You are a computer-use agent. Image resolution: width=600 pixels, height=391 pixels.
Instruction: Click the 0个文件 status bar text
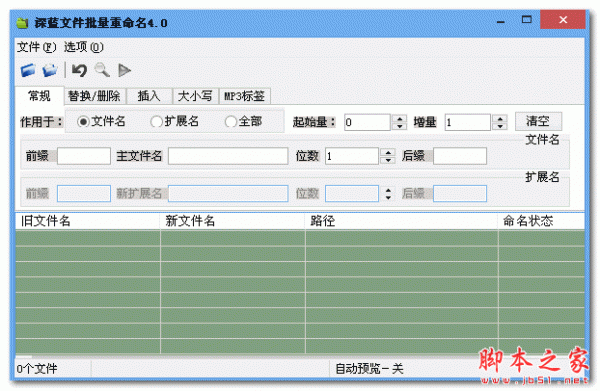click(37, 369)
